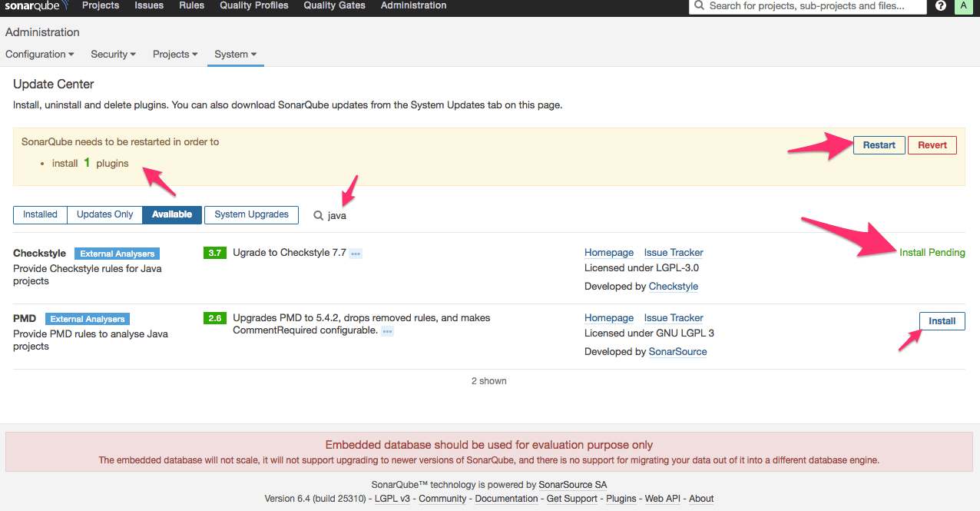The image size is (980, 511).
Task: Click the plugin filter search icon
Action: tap(318, 215)
